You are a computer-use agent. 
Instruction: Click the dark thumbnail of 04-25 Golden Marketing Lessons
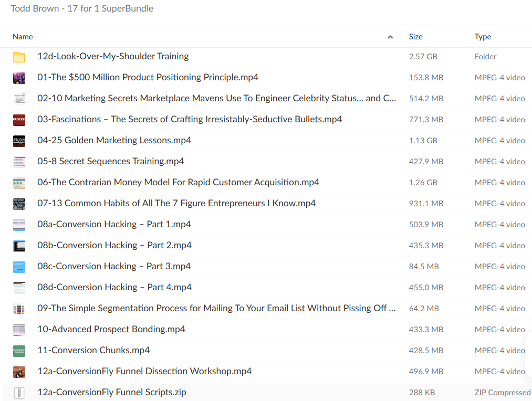click(x=19, y=141)
